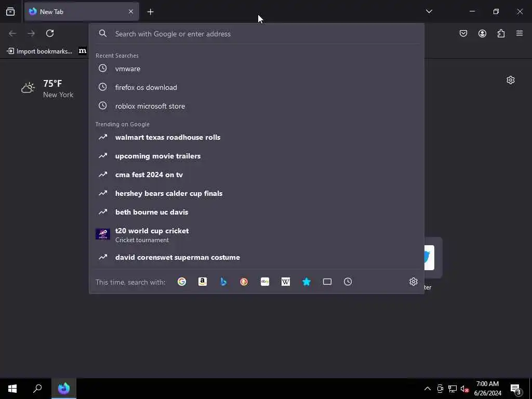Choose t20 world cup cricket suggestion

[x=257, y=234]
